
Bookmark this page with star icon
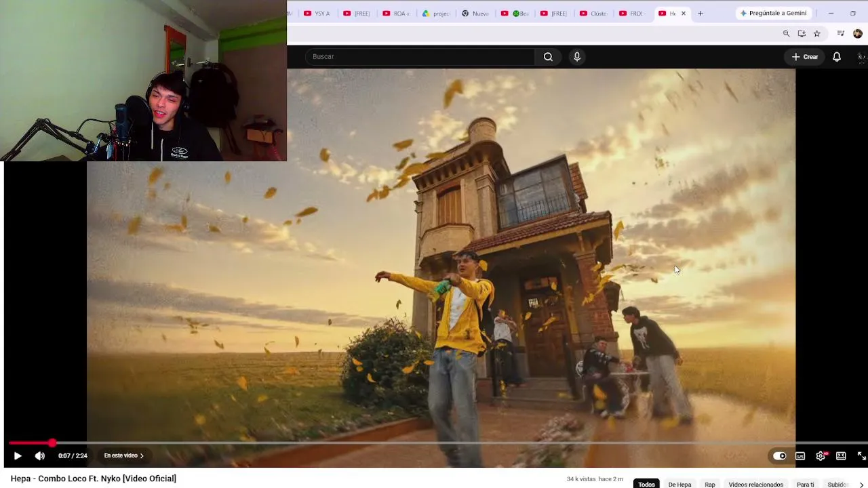(817, 34)
